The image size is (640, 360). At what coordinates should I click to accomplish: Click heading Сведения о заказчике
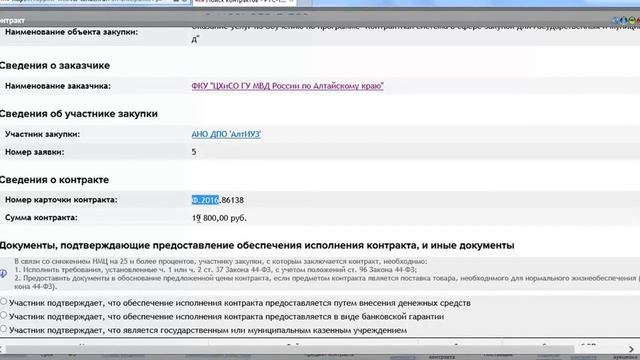tap(55, 65)
